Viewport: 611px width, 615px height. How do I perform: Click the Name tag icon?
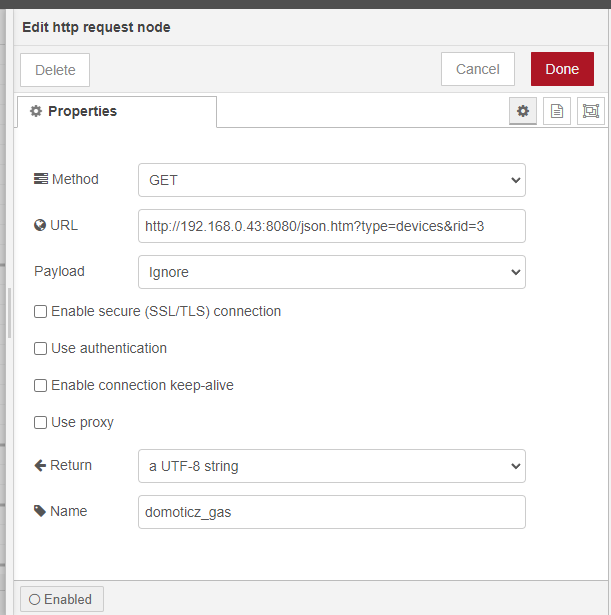pyautogui.click(x=40, y=511)
